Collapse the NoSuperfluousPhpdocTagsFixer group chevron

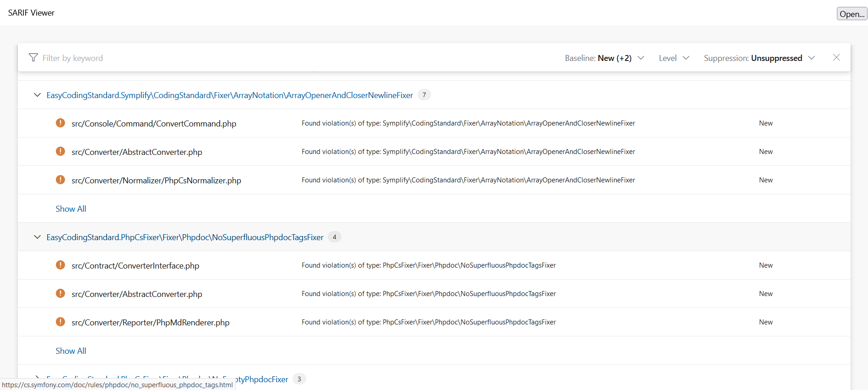coord(37,237)
